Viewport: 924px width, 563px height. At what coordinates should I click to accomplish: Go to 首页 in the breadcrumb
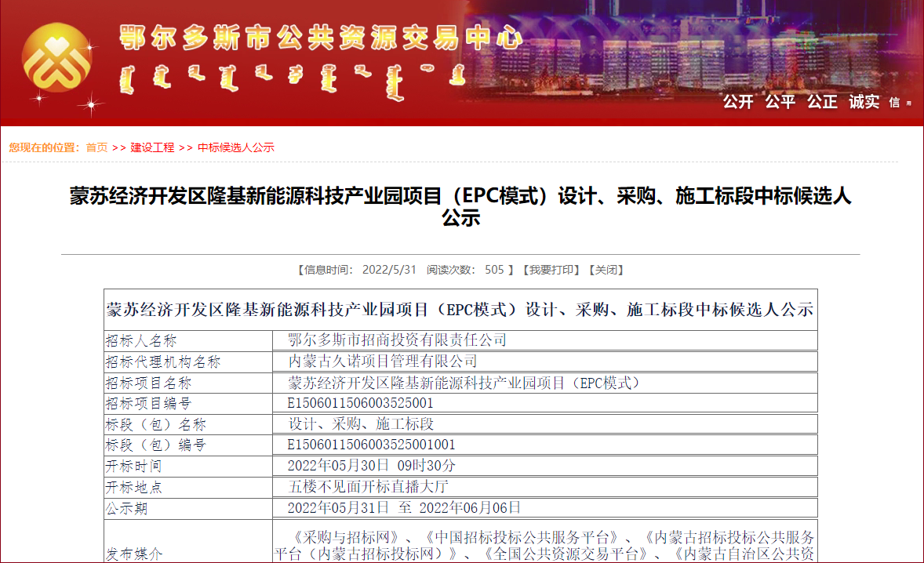[96, 147]
